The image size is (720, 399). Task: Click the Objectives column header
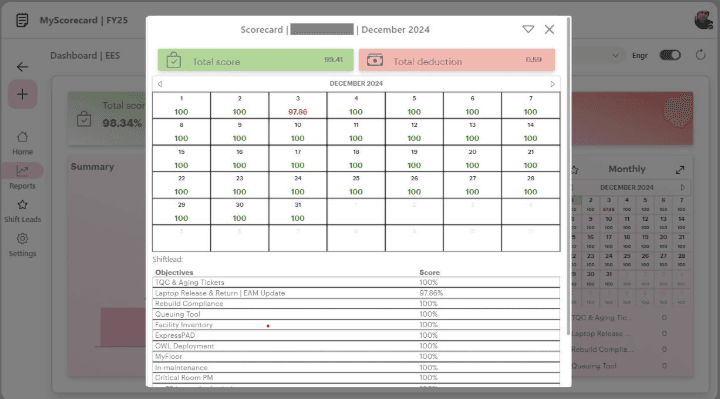174,272
